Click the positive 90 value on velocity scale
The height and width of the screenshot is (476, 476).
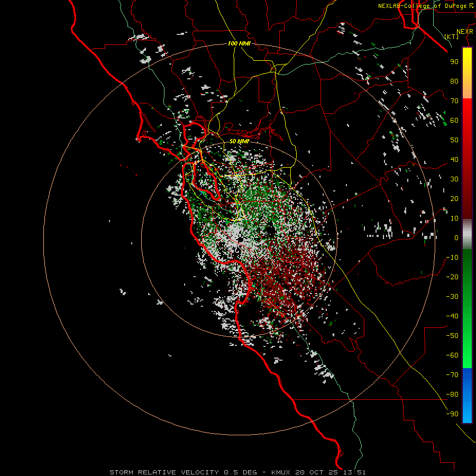pyautogui.click(x=454, y=62)
